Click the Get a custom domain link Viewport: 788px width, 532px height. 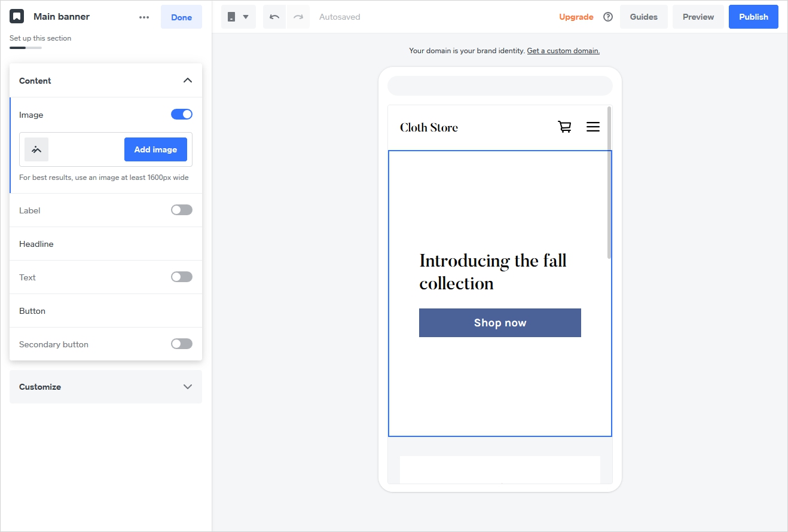[563, 51]
